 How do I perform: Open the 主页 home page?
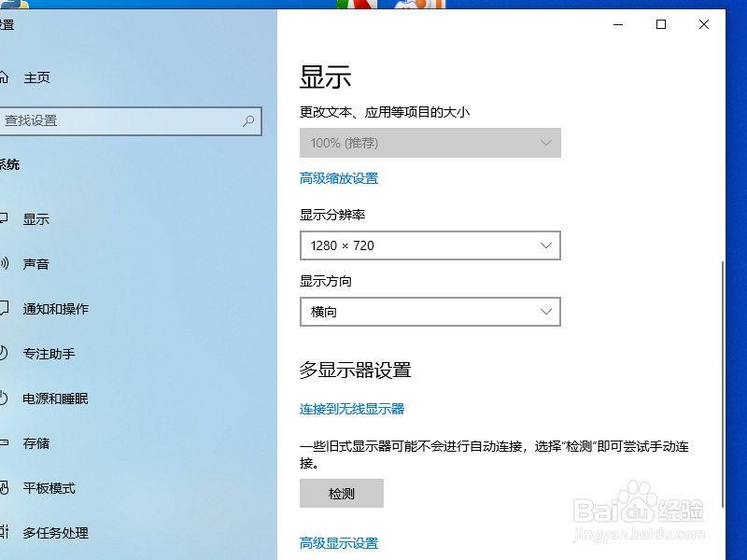click(x=36, y=77)
